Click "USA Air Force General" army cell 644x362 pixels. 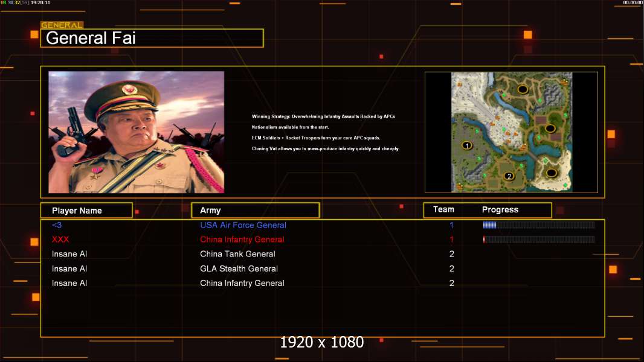[x=243, y=224]
